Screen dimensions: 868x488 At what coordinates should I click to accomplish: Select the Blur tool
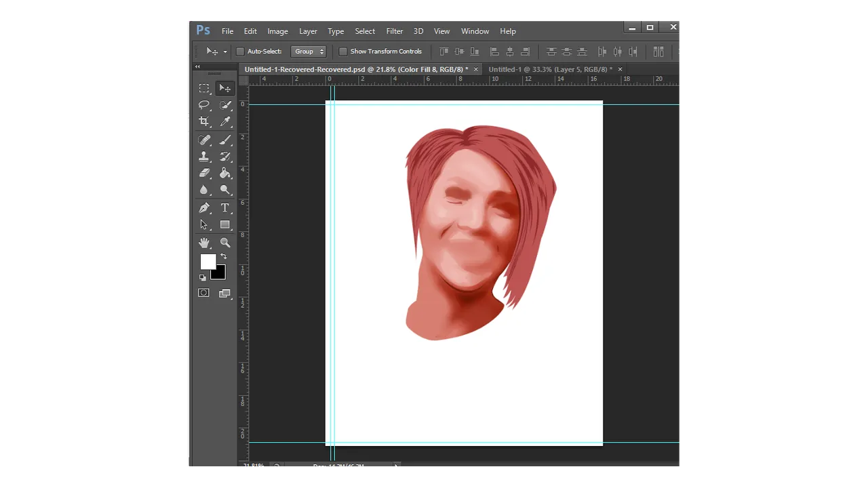(204, 190)
